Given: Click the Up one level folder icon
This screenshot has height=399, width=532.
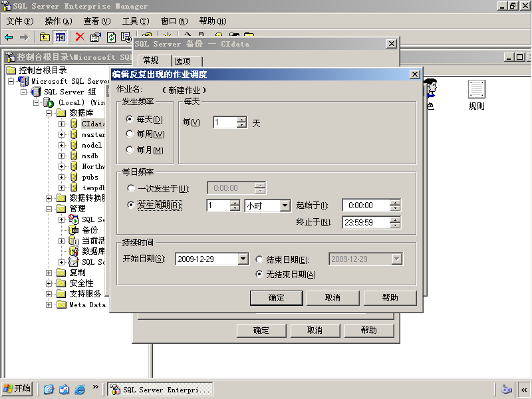Looking at the screenshot, I should point(45,37).
